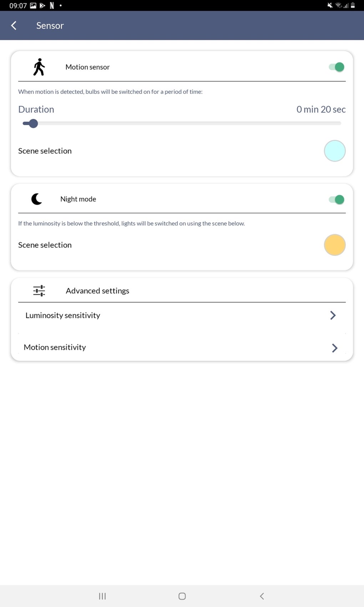Tap the Motion sensor Scene selection label

(x=45, y=151)
